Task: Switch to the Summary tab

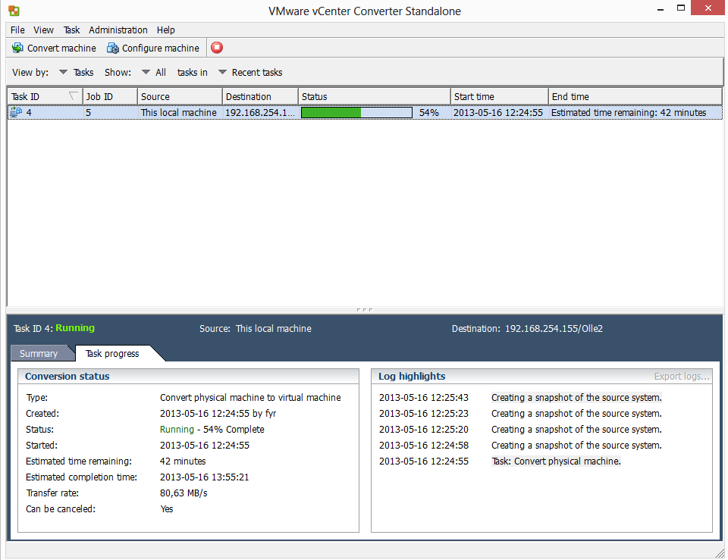Action: pyautogui.click(x=39, y=354)
